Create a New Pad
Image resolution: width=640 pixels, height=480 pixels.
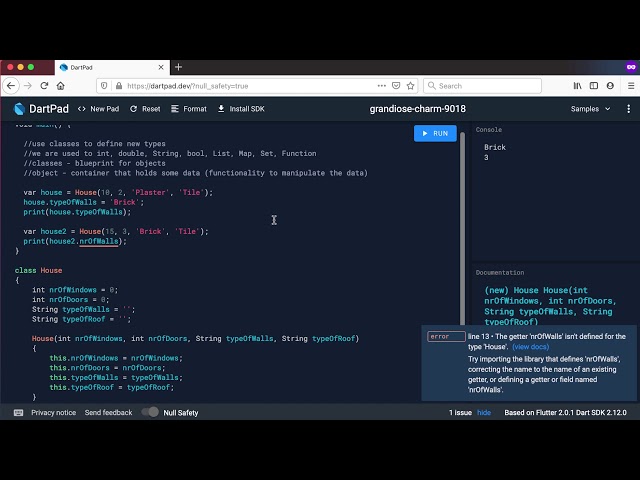[x=98, y=109]
